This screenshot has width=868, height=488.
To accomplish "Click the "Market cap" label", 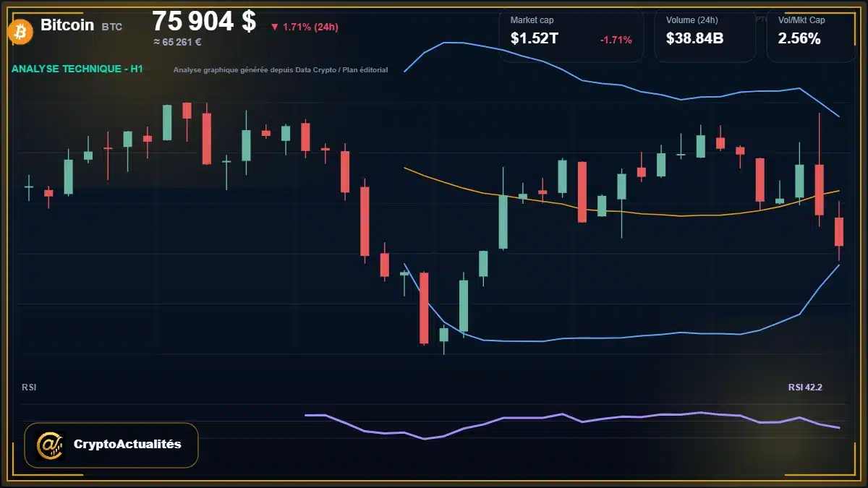I will point(532,20).
